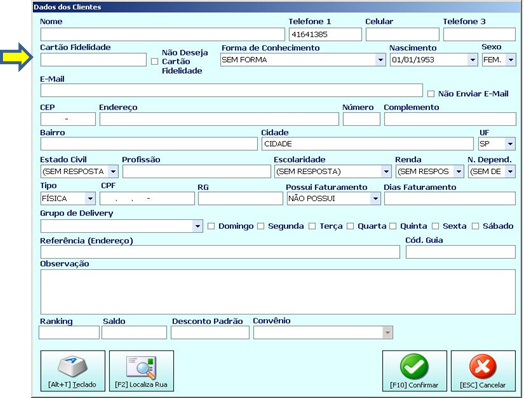Expand the Sexo dropdown
The width and height of the screenshot is (524, 398).
[x=511, y=60]
